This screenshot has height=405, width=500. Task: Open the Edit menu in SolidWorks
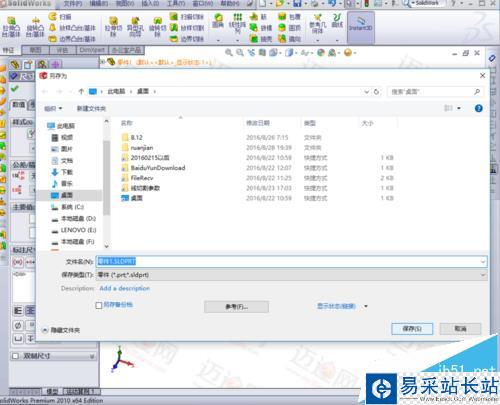pos(98,4)
